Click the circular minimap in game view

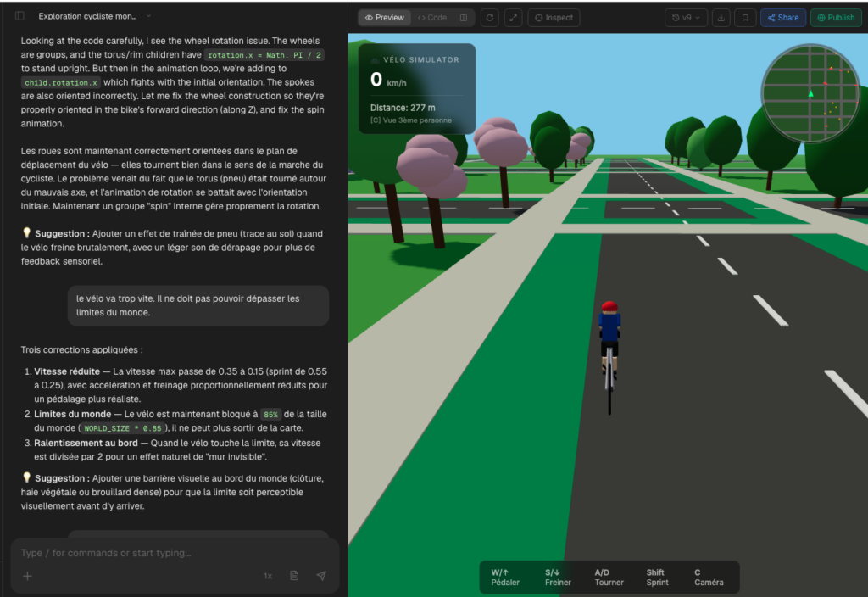pyautogui.click(x=810, y=92)
